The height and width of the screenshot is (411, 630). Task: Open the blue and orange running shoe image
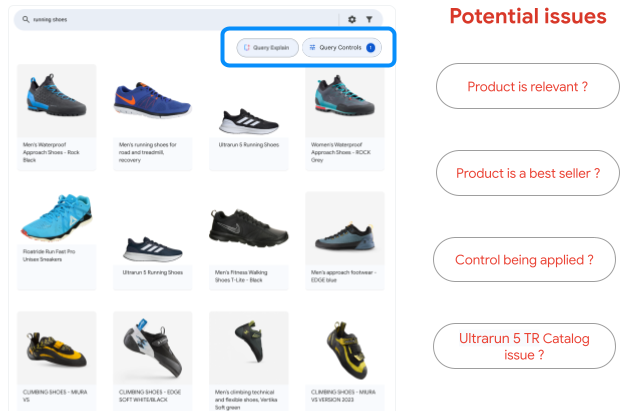(152, 100)
